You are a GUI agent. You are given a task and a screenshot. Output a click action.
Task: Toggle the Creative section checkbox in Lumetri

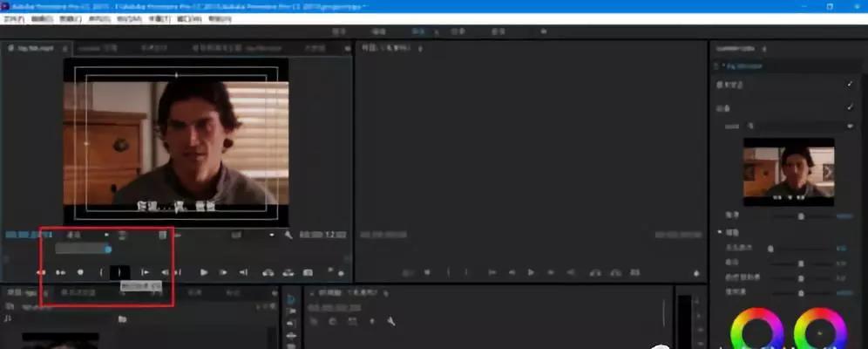pyautogui.click(x=851, y=107)
